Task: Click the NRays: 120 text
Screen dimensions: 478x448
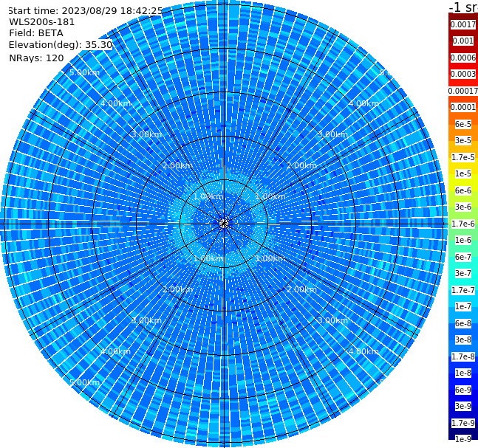Action: coord(36,58)
